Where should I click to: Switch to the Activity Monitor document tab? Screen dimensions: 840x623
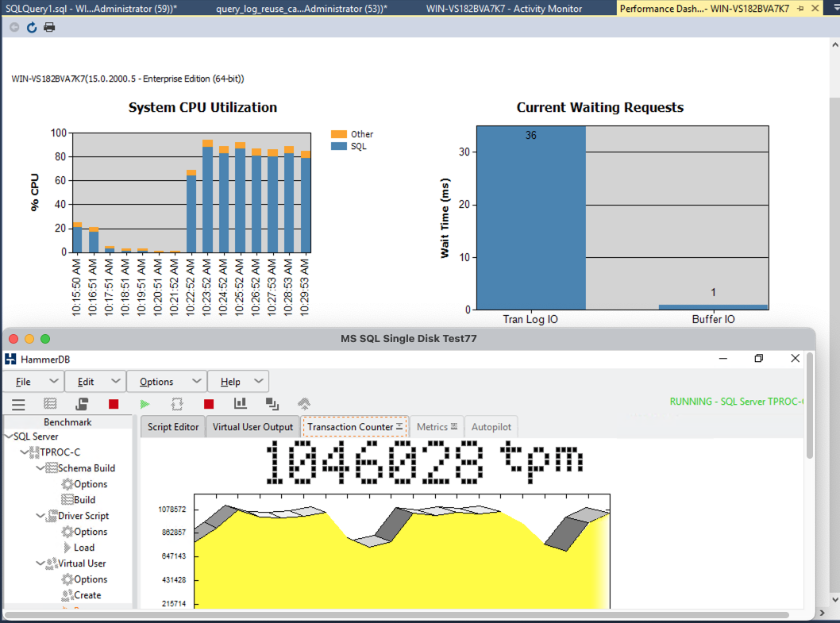pos(504,9)
